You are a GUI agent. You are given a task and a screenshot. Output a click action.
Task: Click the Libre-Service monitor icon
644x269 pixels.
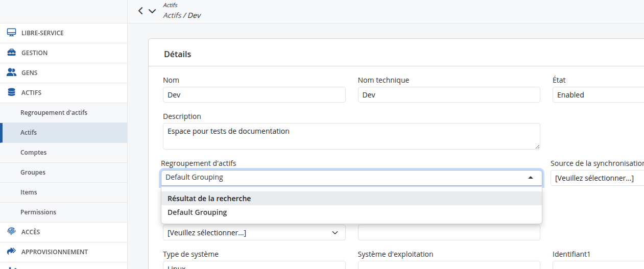coord(11,33)
